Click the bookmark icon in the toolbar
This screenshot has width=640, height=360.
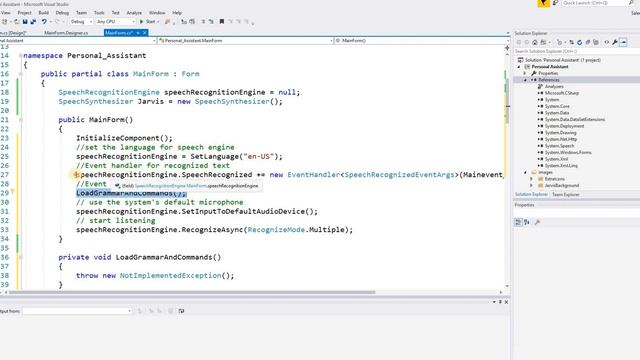[222, 22]
